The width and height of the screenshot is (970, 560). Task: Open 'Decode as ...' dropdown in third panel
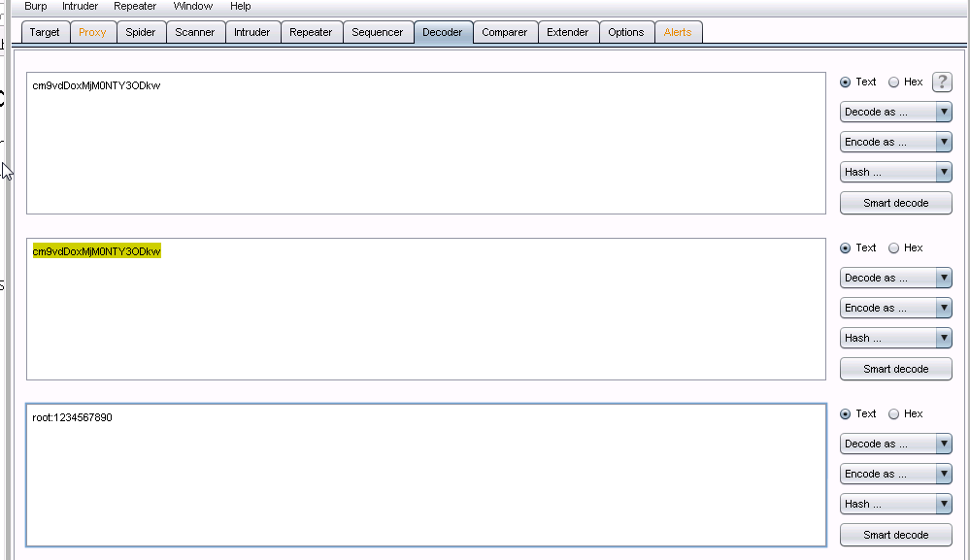[x=895, y=444]
